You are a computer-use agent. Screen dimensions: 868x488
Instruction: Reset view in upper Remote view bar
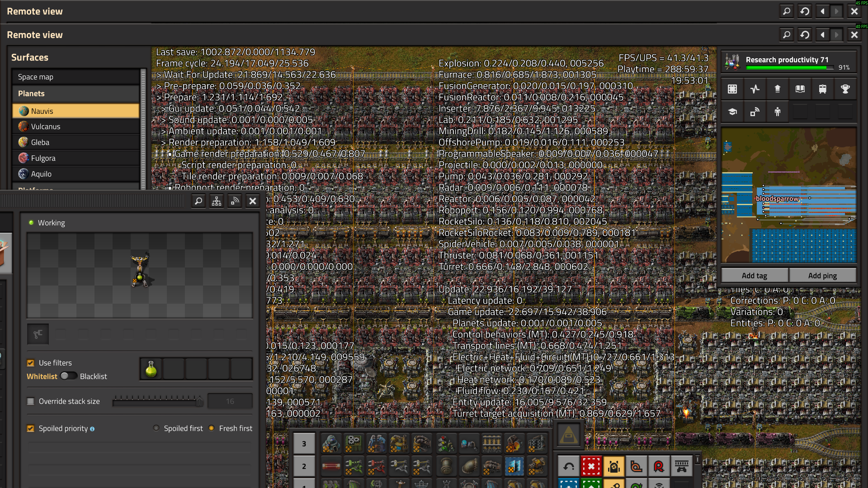pos(805,11)
